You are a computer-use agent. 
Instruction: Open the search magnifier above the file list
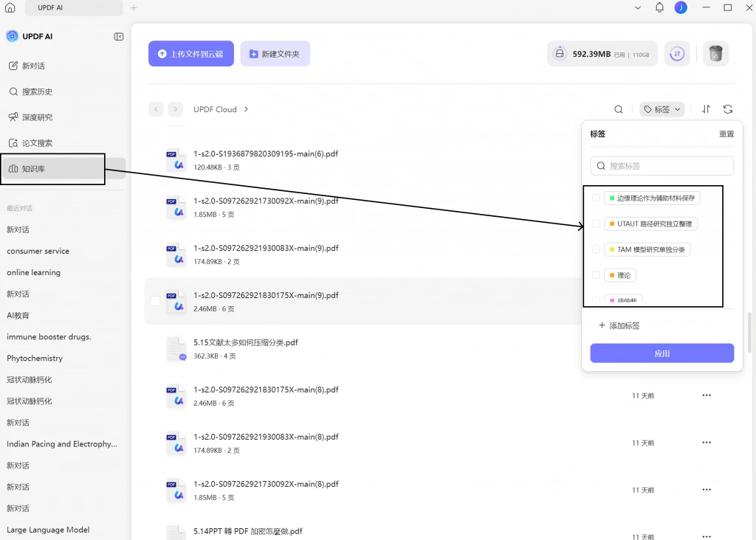pos(619,109)
